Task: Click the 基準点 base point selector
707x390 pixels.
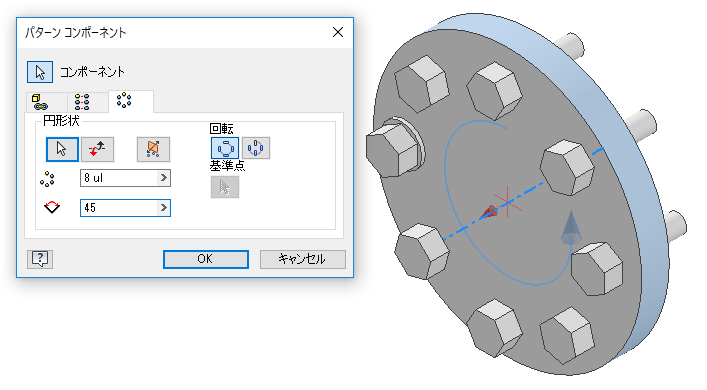Action: [225, 187]
